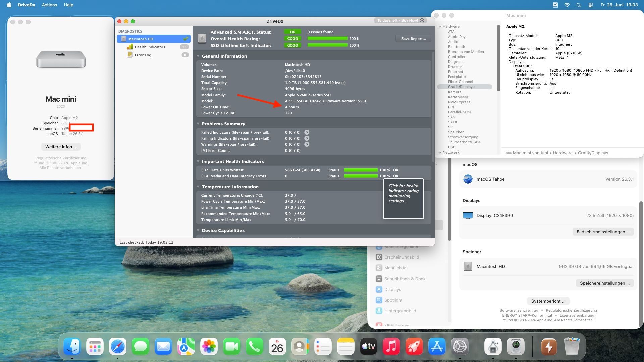Open Control Center in menu bar
Viewport: 644px width, 362px height.
coord(591,5)
